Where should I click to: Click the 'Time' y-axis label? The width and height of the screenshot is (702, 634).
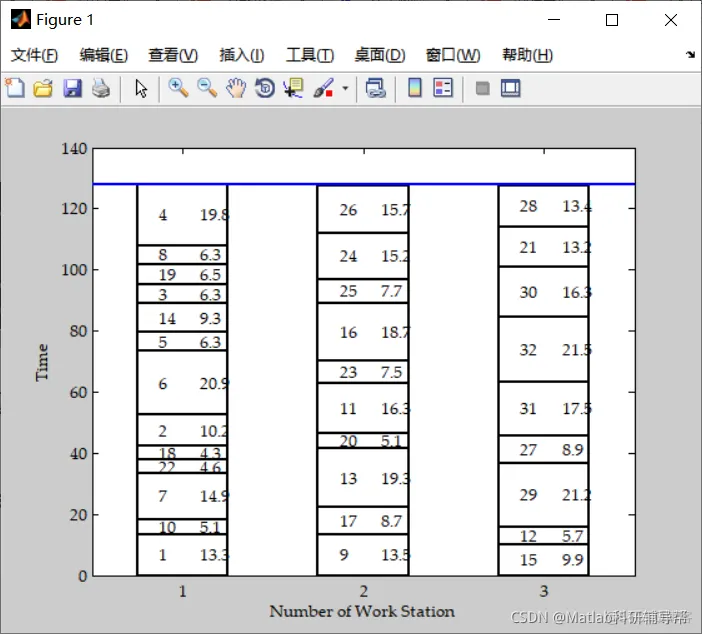click(x=42, y=362)
